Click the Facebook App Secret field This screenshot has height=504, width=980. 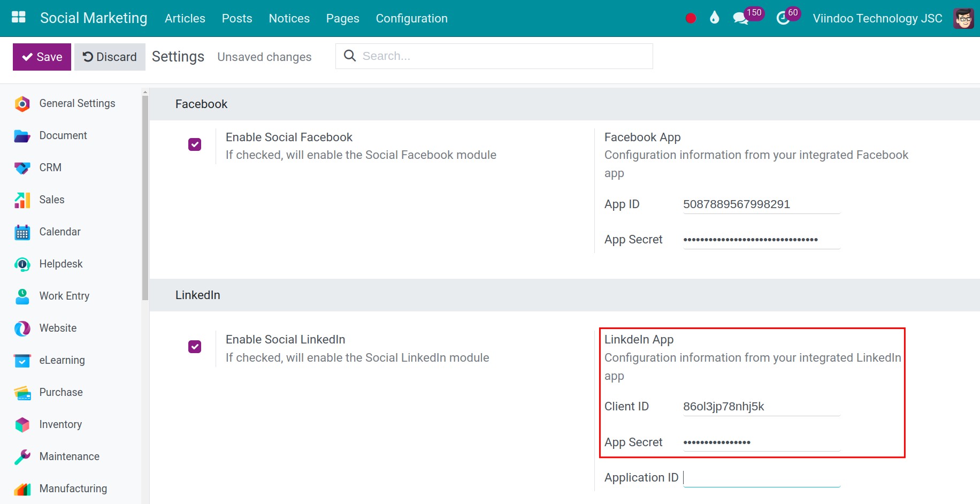(762, 240)
